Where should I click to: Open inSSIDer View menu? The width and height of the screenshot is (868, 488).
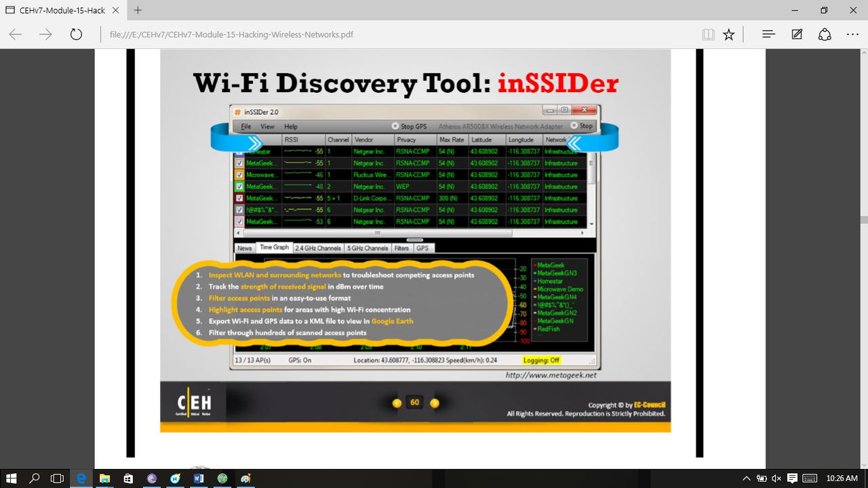click(268, 127)
